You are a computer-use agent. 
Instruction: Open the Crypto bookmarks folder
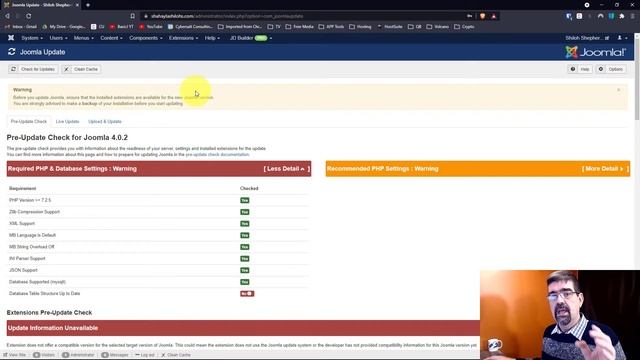[x=464, y=27]
